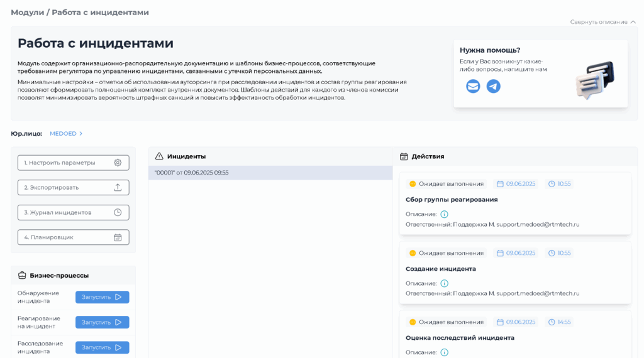Launch the Расследование инцидента process
This screenshot has height=358, width=644.
(x=103, y=347)
